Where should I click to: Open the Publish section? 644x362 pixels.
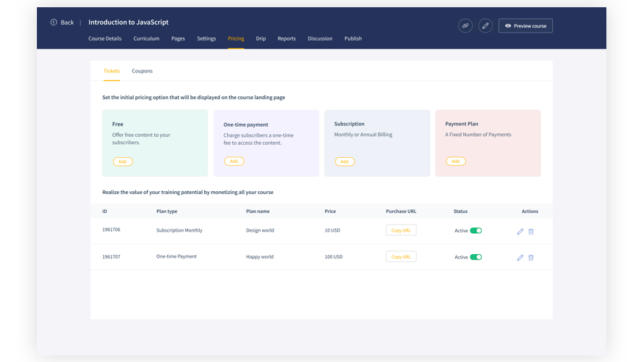[x=353, y=38]
